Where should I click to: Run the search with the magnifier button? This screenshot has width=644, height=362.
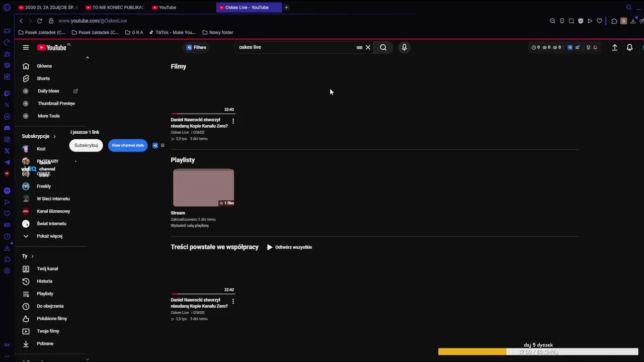383,47
